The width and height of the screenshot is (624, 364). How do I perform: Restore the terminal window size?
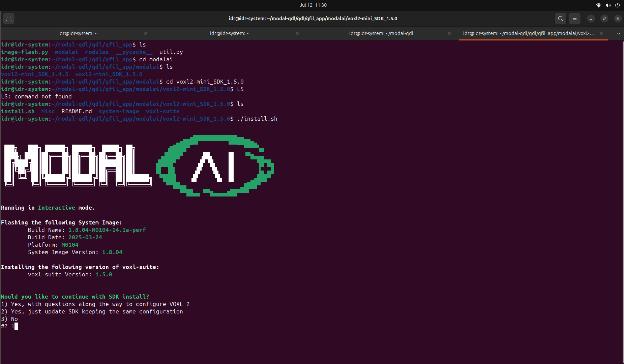[x=604, y=19]
